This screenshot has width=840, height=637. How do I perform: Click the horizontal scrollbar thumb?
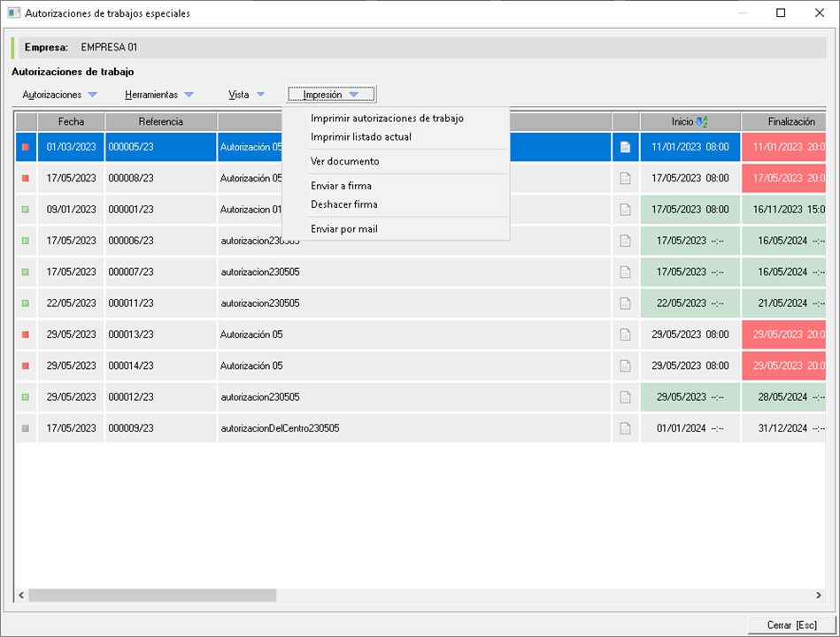pyautogui.click(x=152, y=595)
